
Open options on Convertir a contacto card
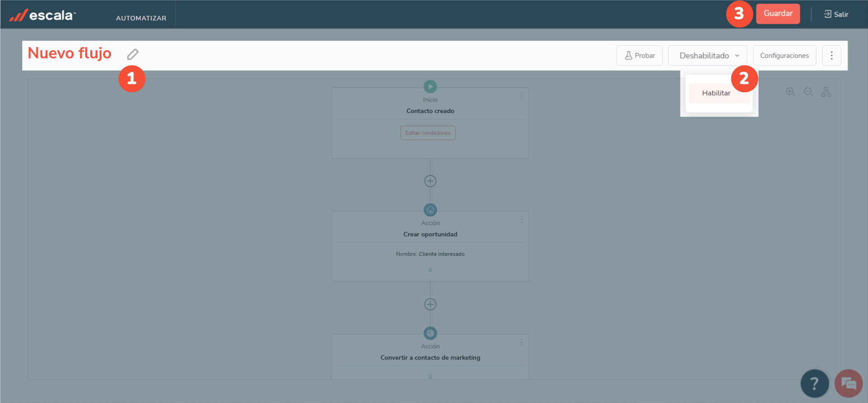tap(521, 342)
